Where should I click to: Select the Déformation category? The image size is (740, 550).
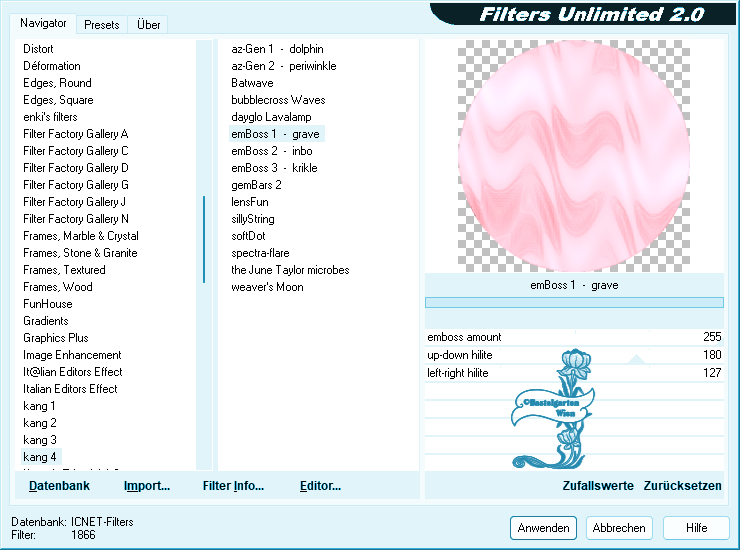pyautogui.click(x=52, y=66)
